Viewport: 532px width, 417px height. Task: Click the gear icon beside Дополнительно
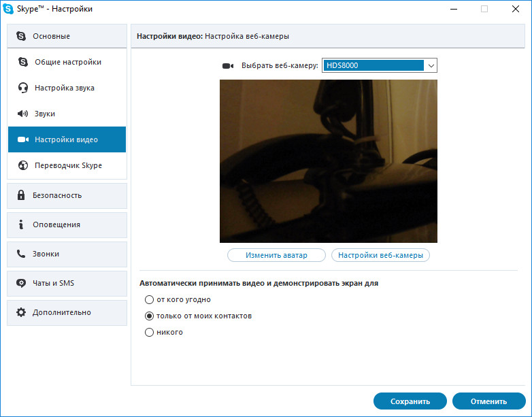pyautogui.click(x=21, y=312)
